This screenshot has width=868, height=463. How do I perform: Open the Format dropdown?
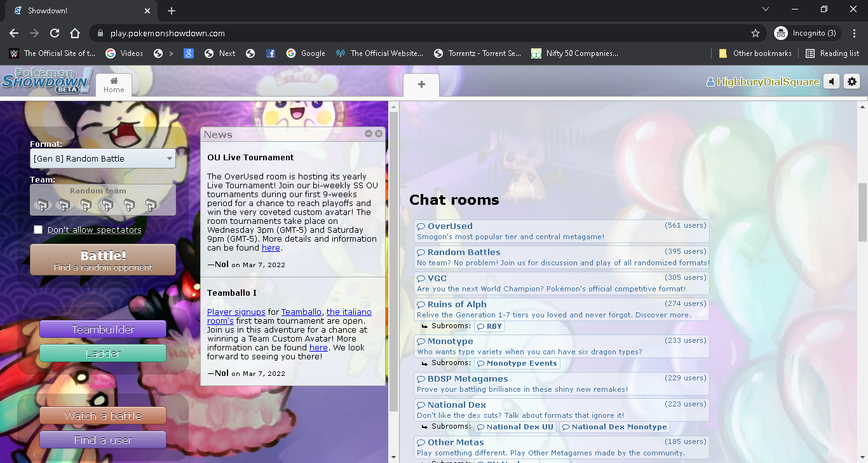tap(103, 158)
